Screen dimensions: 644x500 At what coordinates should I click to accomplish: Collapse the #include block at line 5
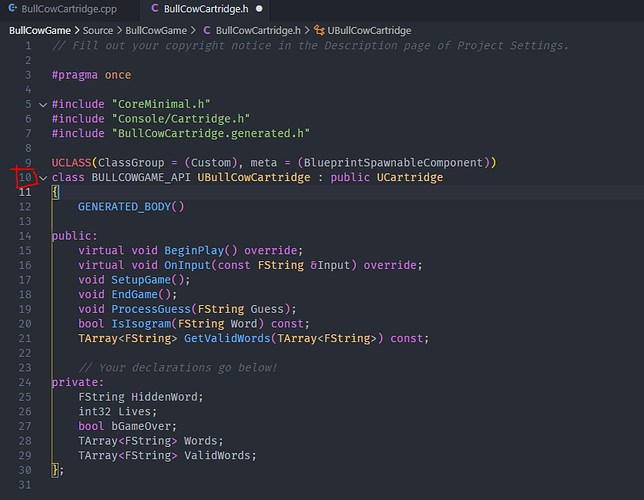[42, 104]
